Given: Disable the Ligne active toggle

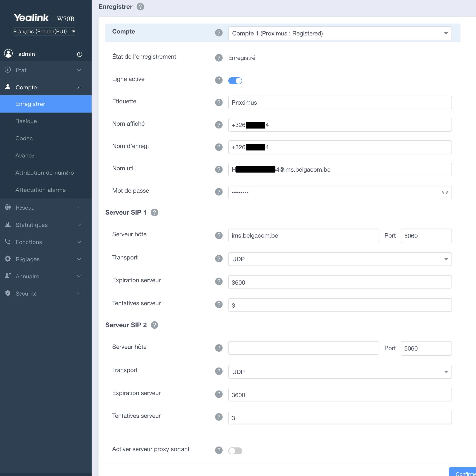Looking at the screenshot, I should (235, 81).
